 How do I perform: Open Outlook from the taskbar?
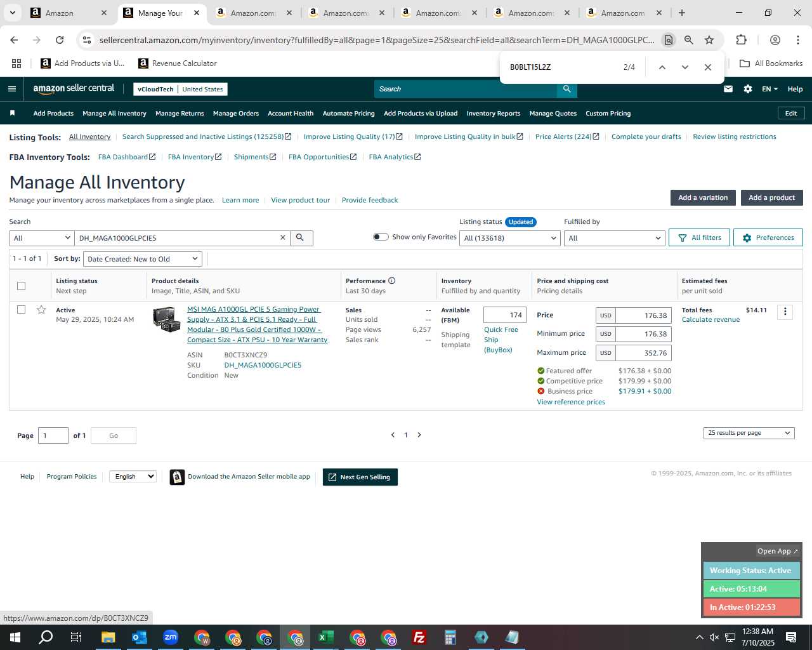click(140, 637)
